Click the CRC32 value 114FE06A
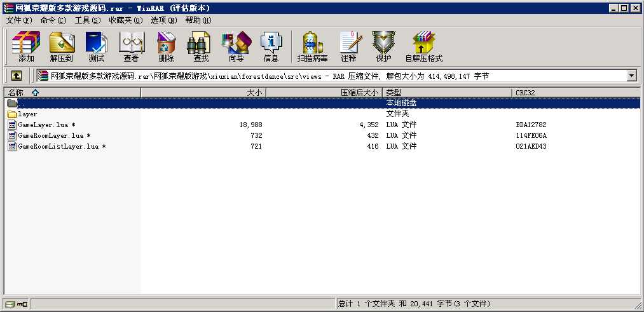Viewport: 644px width, 312px height. click(531, 135)
